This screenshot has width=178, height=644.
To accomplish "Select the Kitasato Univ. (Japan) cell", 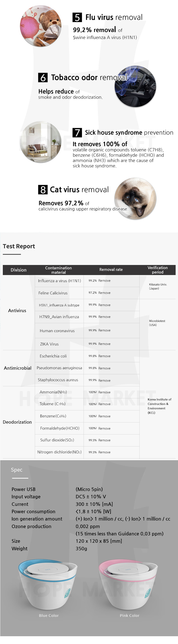I will [x=158, y=286].
